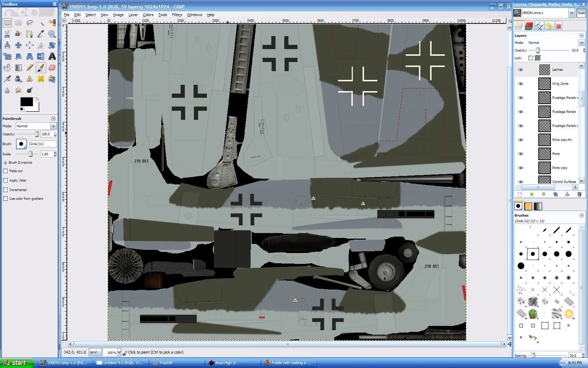Open the Layers Mode dropdown arrow

(581, 43)
